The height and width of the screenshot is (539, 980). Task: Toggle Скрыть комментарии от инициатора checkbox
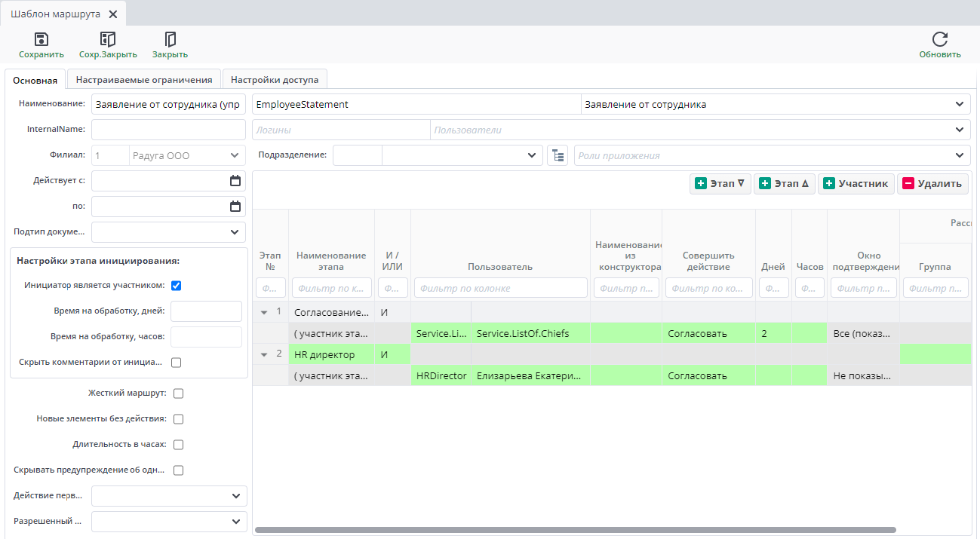pyautogui.click(x=177, y=363)
